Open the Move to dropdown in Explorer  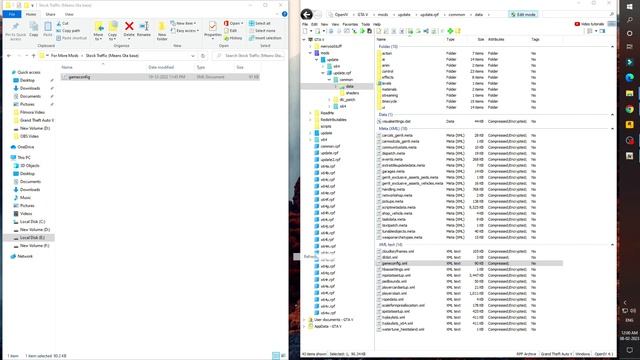pos(98,31)
